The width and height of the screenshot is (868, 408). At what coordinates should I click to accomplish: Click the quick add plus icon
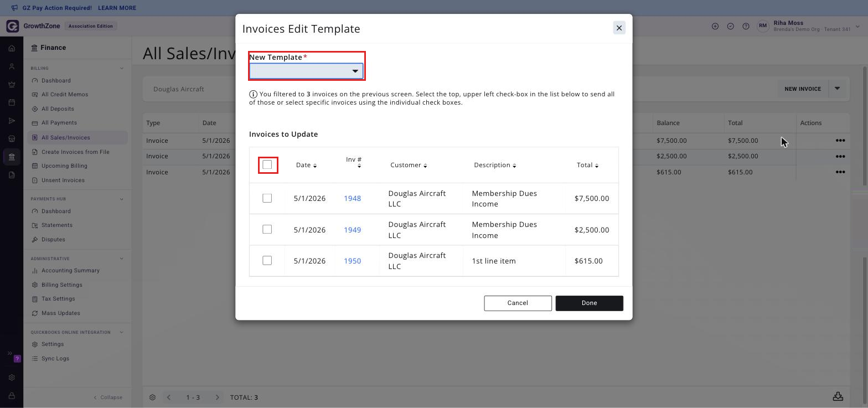point(715,26)
